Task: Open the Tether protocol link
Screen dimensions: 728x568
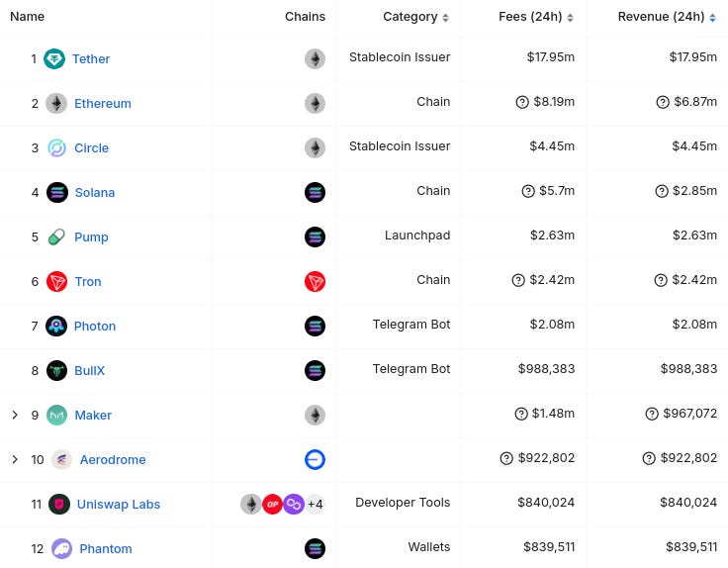Action: (91, 59)
